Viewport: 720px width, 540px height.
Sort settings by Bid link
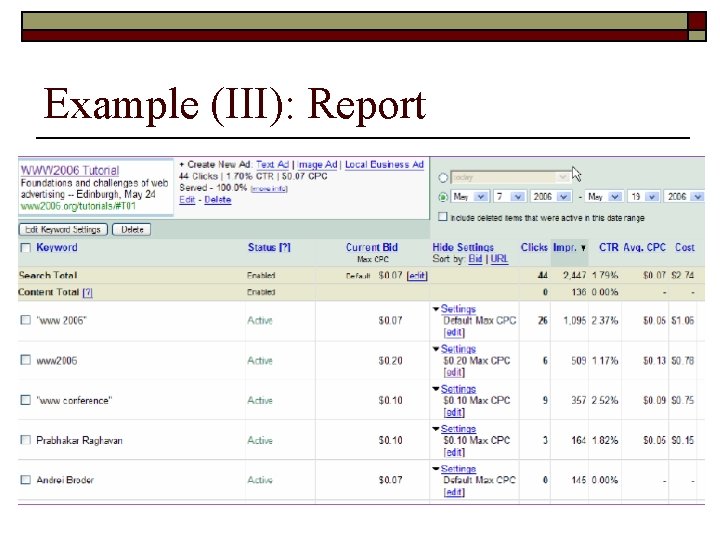[475, 259]
